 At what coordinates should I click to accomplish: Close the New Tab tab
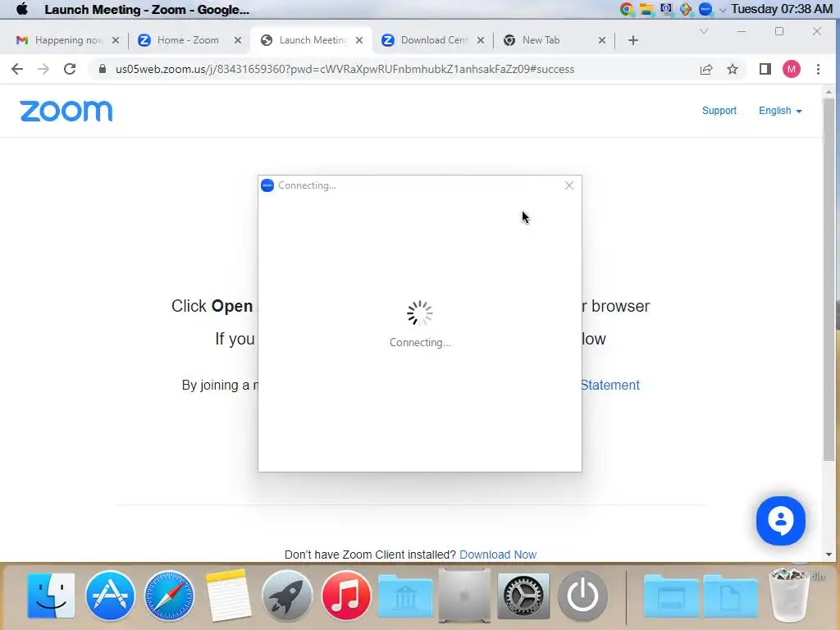(602, 40)
